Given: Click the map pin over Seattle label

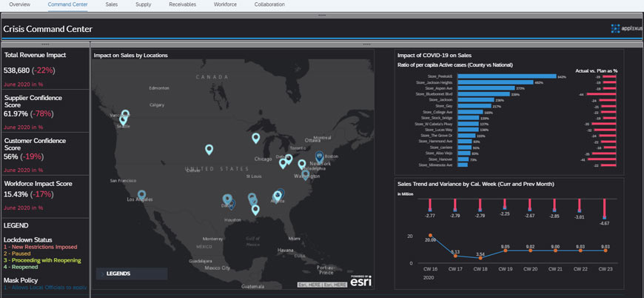Looking at the screenshot, I should [x=123, y=120].
